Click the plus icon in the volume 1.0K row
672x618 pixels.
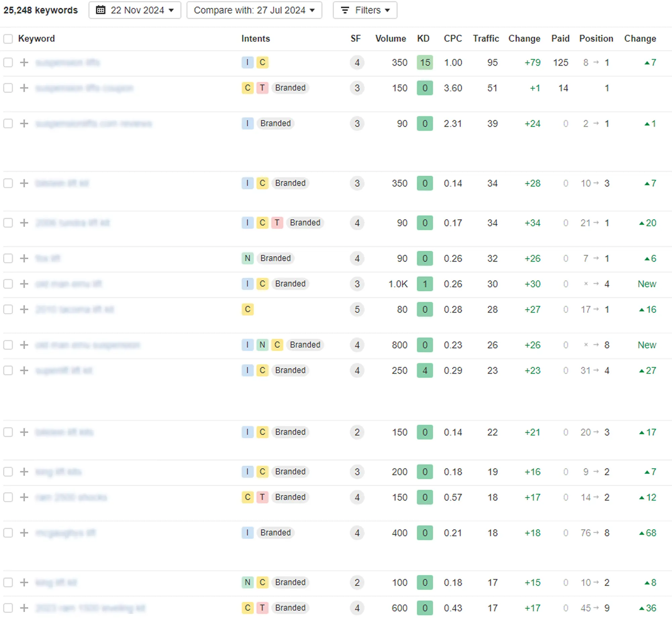(24, 284)
